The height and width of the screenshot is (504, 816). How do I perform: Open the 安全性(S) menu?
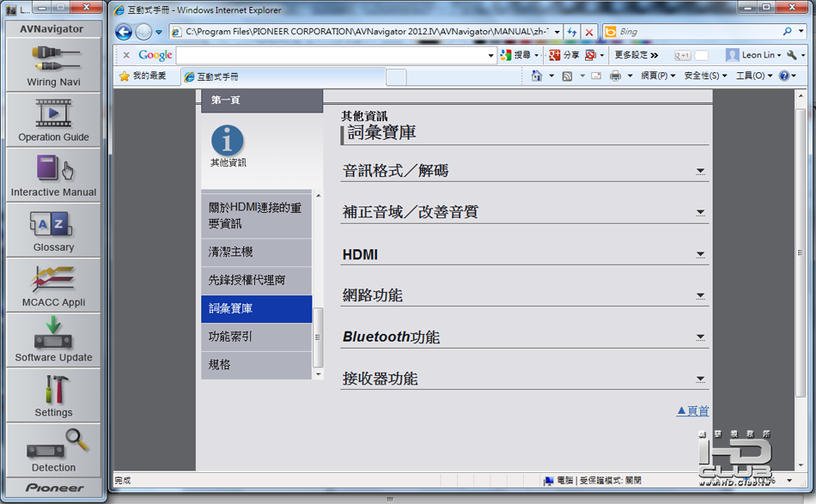[x=705, y=76]
